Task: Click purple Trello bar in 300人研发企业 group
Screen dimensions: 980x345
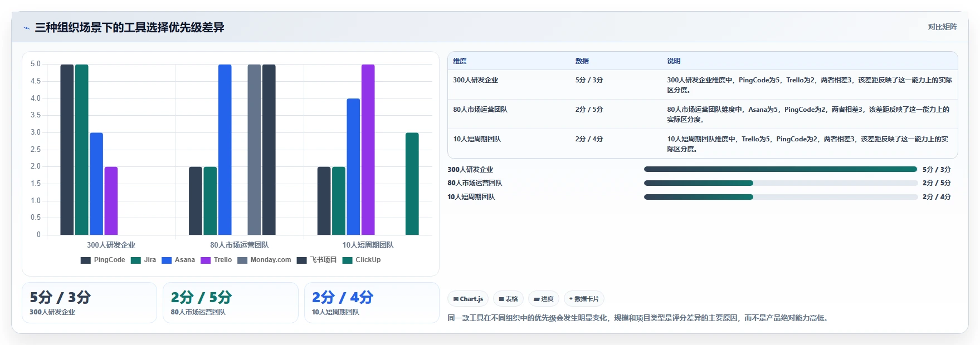Action: 111,201
